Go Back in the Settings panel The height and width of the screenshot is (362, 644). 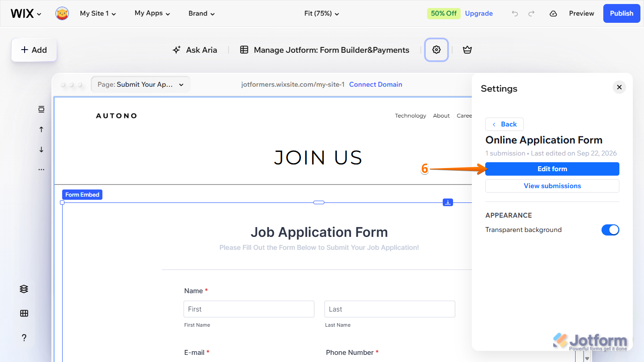coord(504,124)
